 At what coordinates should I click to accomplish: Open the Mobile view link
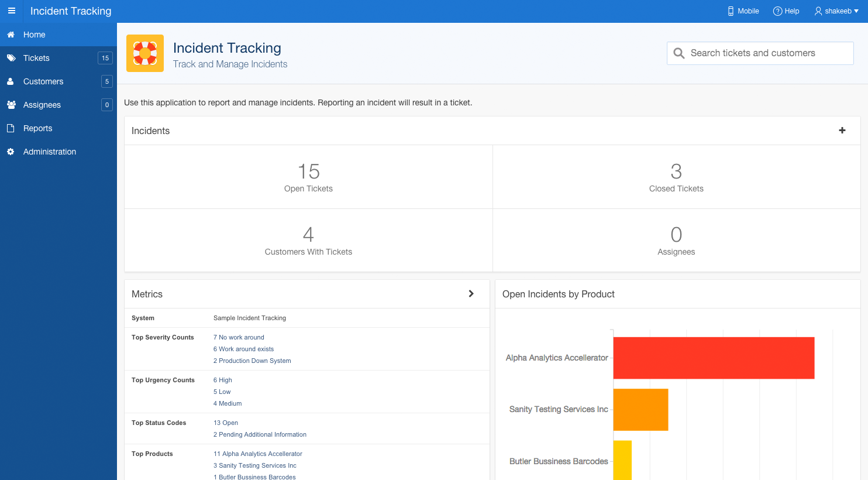(x=743, y=11)
